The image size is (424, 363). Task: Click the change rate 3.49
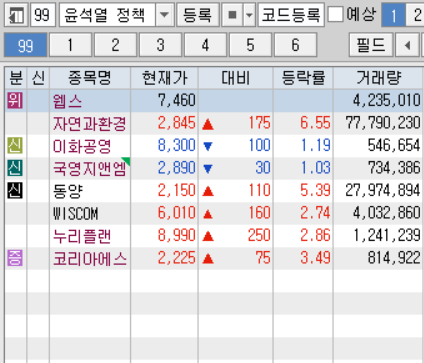[315, 258]
